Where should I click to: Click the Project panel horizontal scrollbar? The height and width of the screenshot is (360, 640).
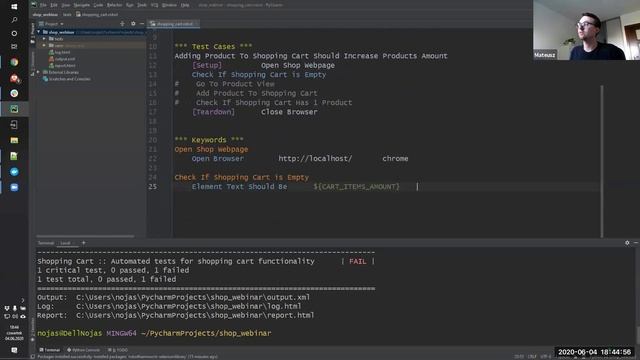click(85, 236)
